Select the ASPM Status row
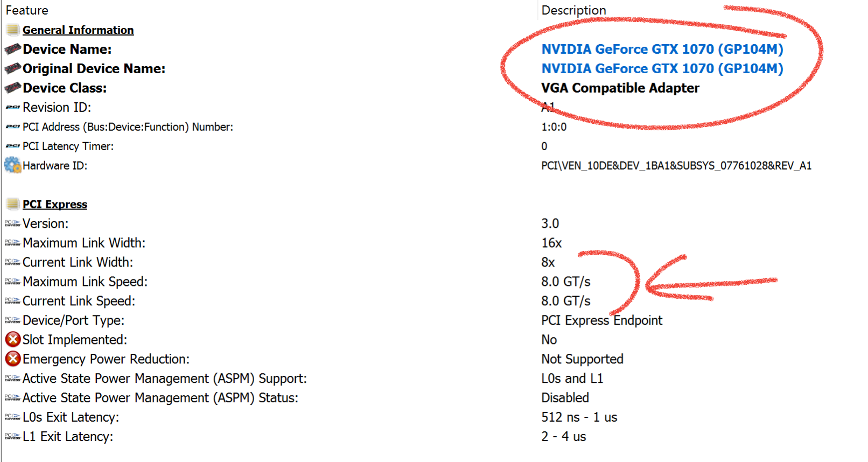 [x=160, y=398]
